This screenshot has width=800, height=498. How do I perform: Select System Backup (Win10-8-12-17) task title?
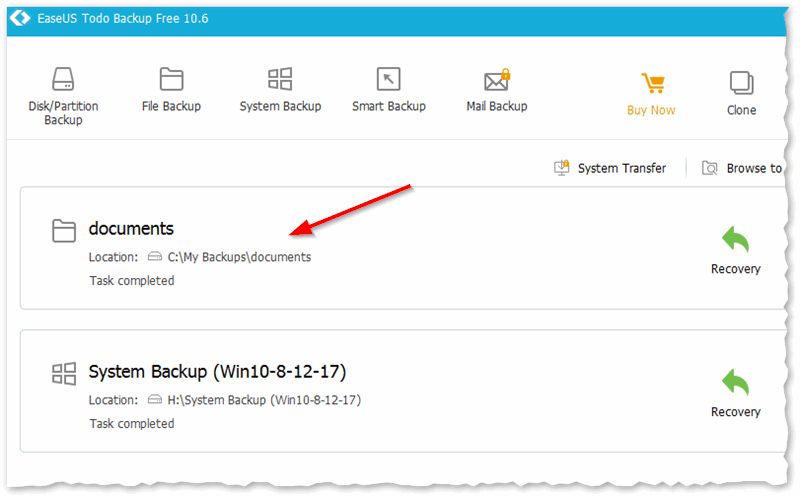click(217, 372)
